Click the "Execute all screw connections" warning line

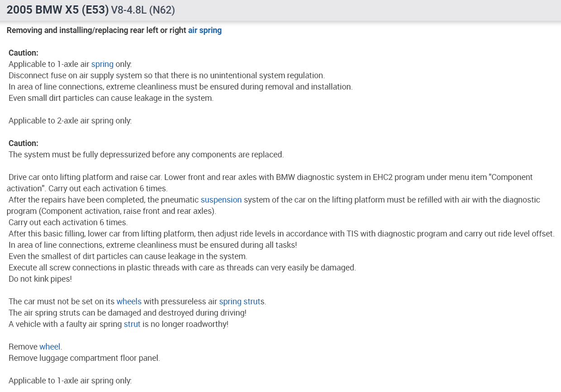[182, 268]
